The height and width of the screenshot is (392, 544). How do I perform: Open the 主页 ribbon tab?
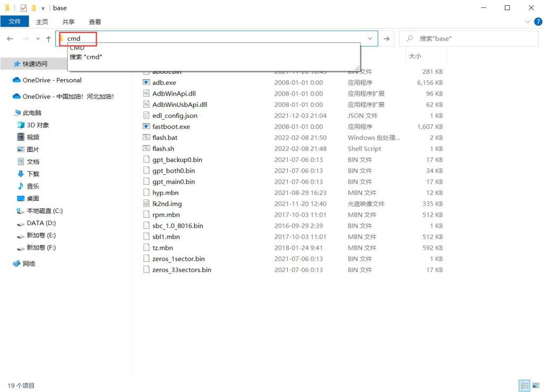click(x=42, y=21)
